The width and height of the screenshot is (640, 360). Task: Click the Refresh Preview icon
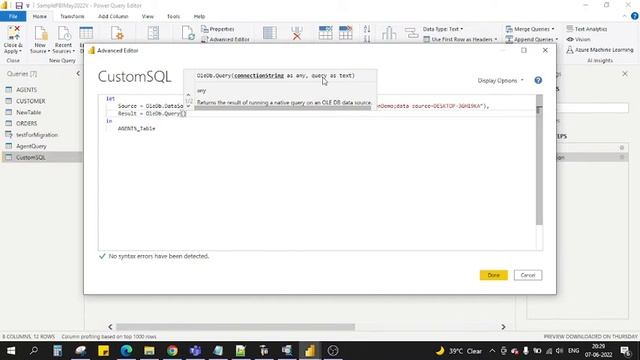(188, 33)
